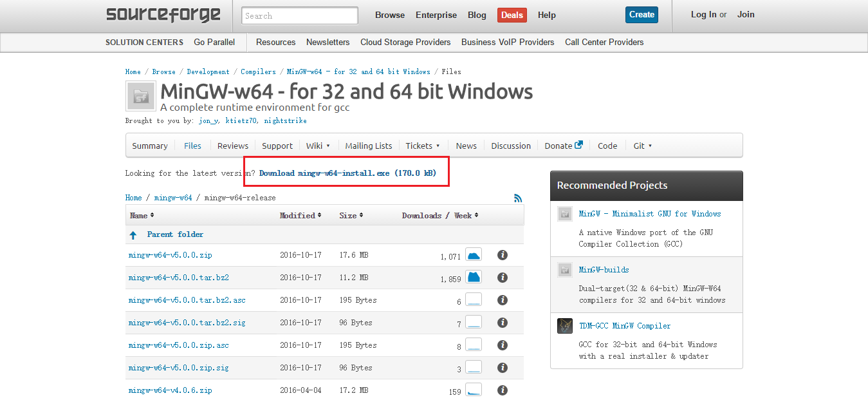The height and width of the screenshot is (400, 868).
Task: Open the Parent folder link
Action: pyautogui.click(x=175, y=234)
